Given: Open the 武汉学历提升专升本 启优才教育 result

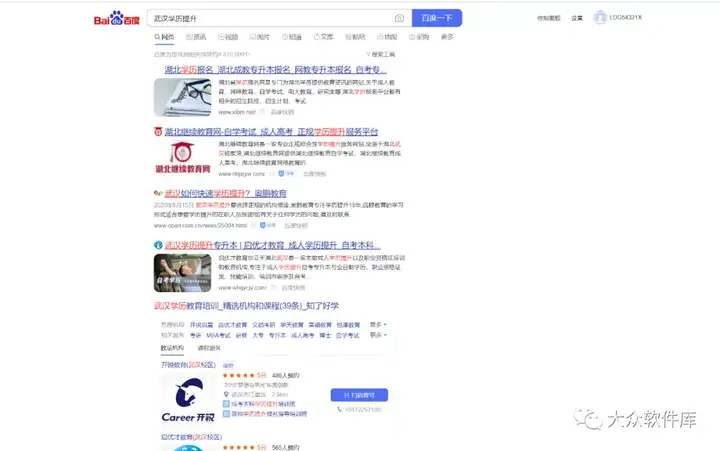Looking at the screenshot, I should tap(272, 245).
